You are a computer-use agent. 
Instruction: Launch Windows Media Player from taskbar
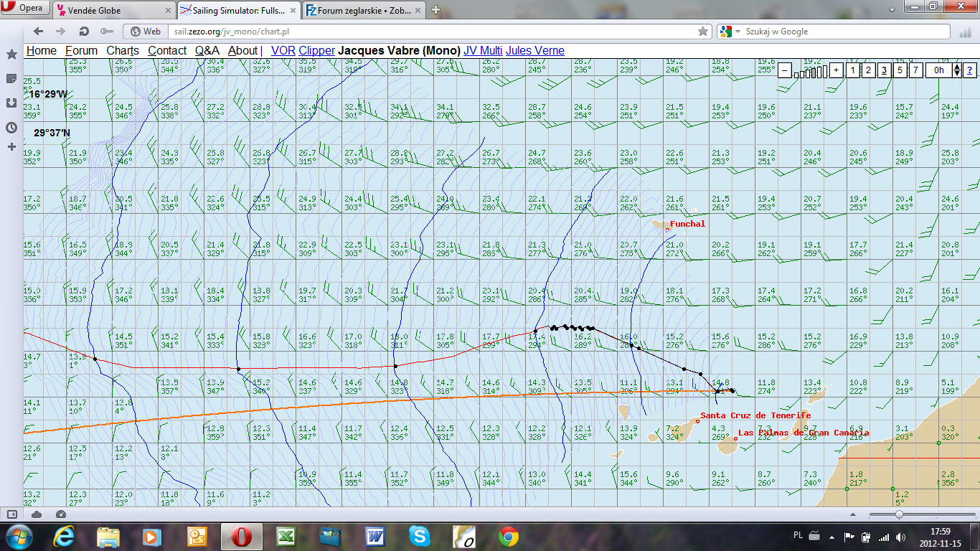point(151,537)
